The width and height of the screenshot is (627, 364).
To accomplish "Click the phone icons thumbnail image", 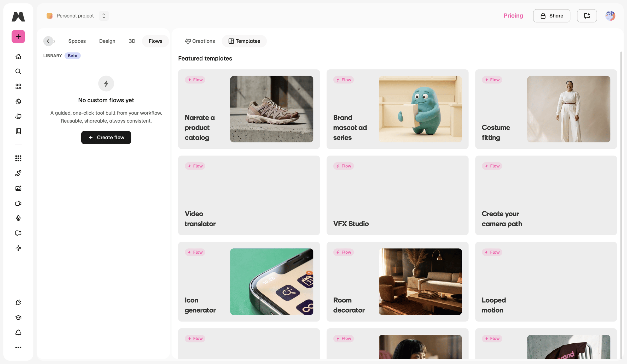I will [272, 282].
